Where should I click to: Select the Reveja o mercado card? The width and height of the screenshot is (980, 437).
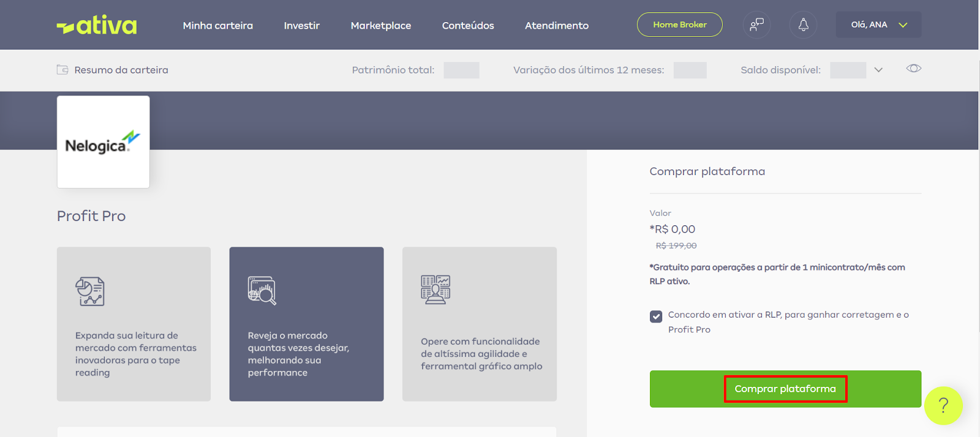[x=306, y=324]
